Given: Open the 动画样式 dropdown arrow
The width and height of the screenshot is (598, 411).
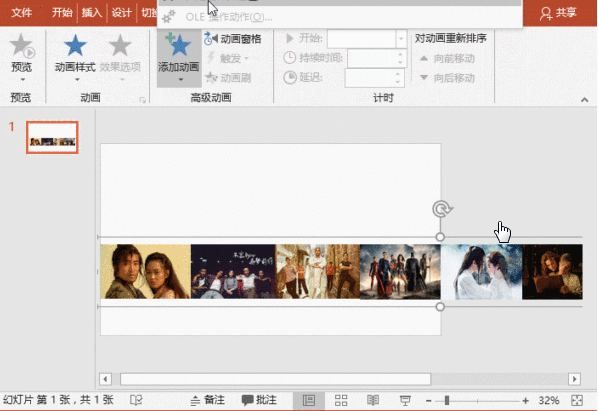Looking at the screenshot, I should pyautogui.click(x=77, y=80).
